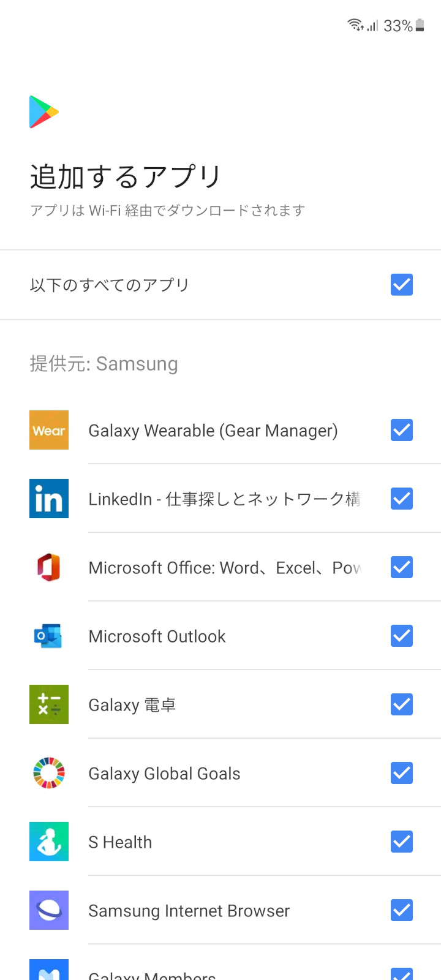Uncheck Samsung Internet Browser checkbox
The height and width of the screenshot is (980, 441).
(402, 910)
